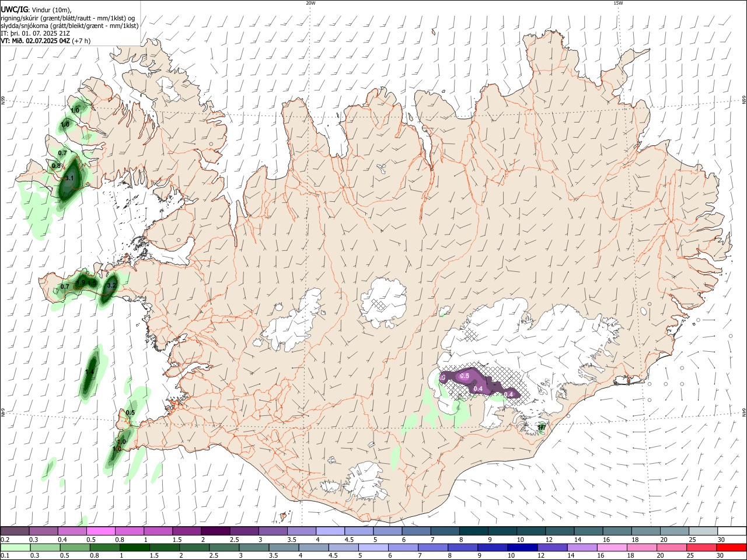Click the '3.1' rainfall value on the map
Viewport: 747px width, 560px height.
pos(69,178)
